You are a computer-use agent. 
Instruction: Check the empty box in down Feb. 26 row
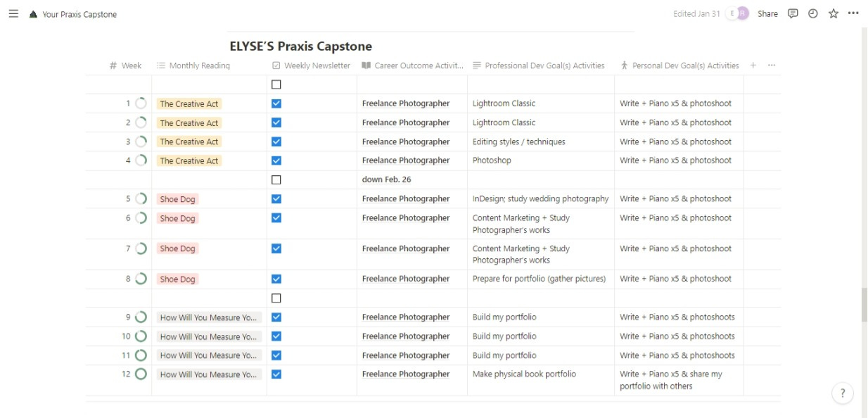coord(276,179)
